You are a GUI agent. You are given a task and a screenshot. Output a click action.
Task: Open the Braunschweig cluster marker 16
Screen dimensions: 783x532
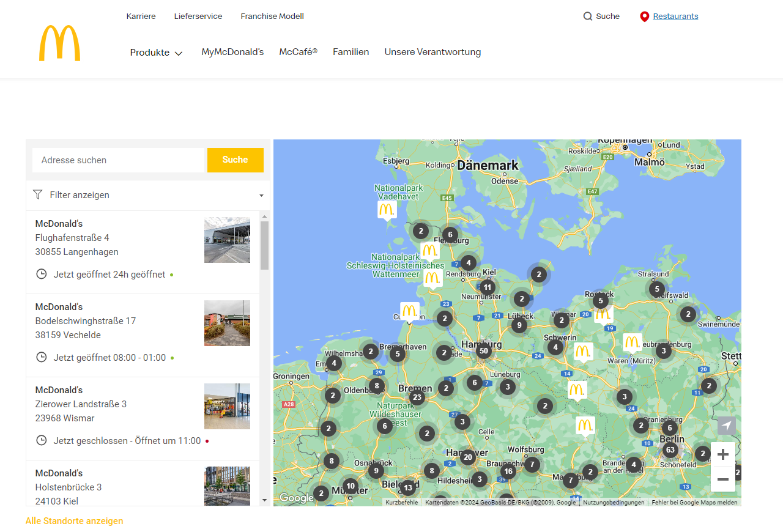coord(508,471)
